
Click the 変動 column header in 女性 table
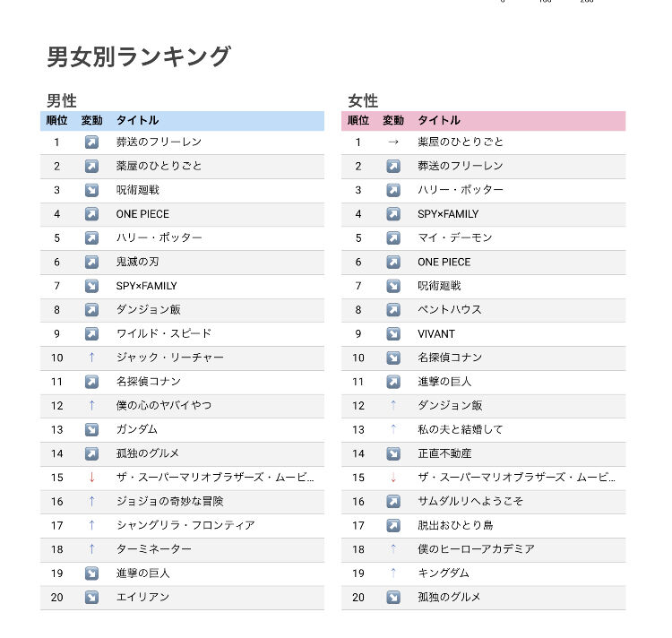point(392,120)
